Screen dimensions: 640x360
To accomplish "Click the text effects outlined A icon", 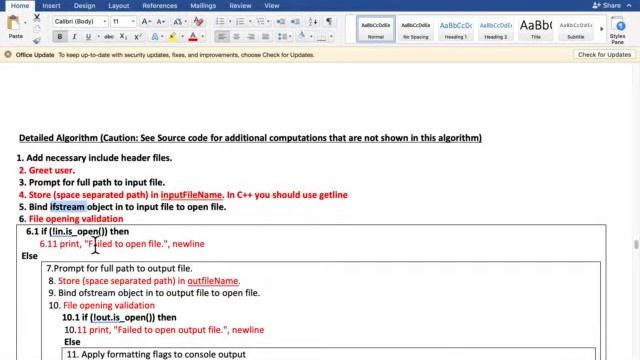I will (155, 37).
